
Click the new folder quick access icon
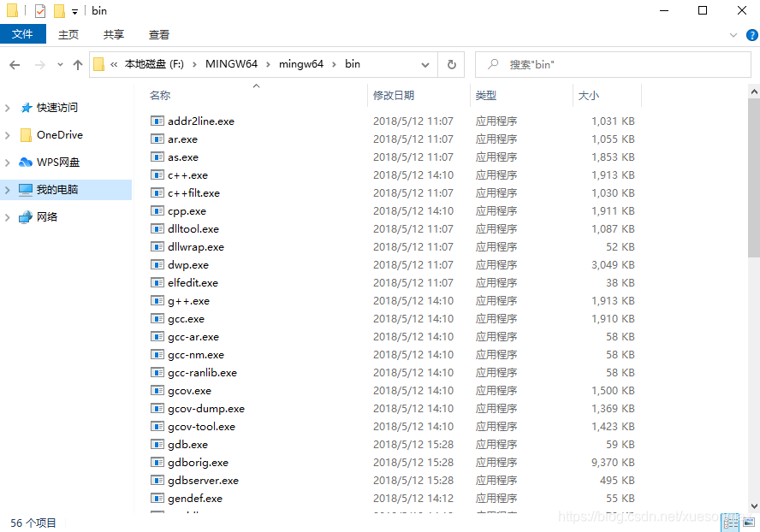click(x=59, y=10)
